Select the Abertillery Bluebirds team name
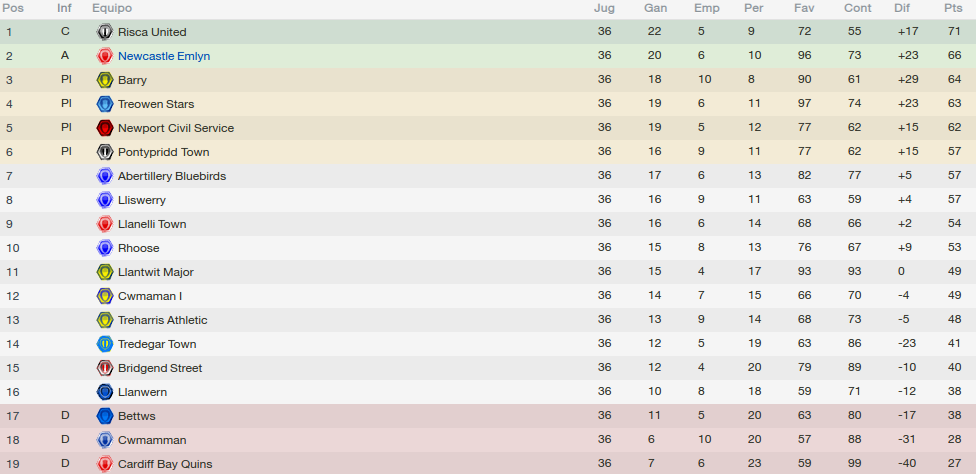Viewport: 976px width, 474px height. 172,176
